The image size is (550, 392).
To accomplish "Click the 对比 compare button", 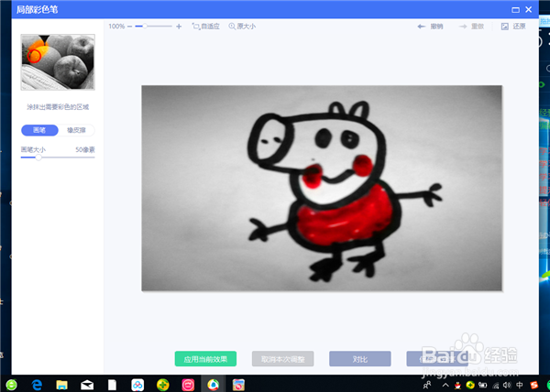I will point(360,359).
